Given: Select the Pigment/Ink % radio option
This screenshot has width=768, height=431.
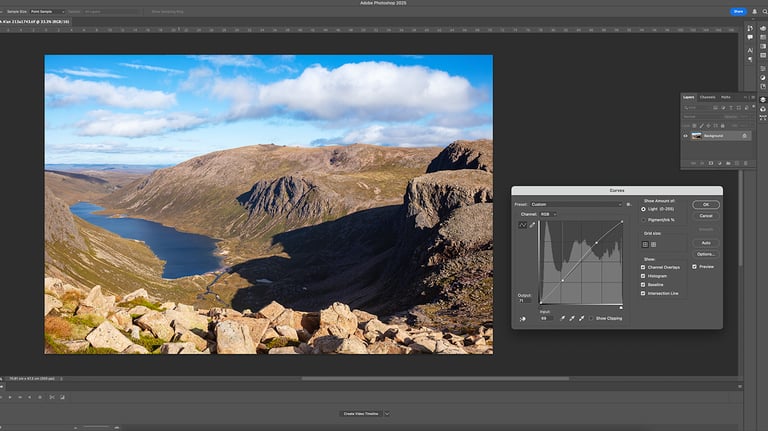Looking at the screenshot, I should coord(644,219).
